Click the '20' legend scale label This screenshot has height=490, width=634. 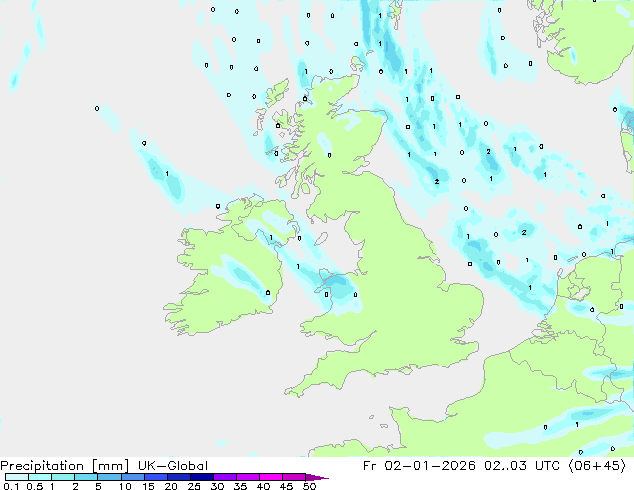[x=171, y=486]
